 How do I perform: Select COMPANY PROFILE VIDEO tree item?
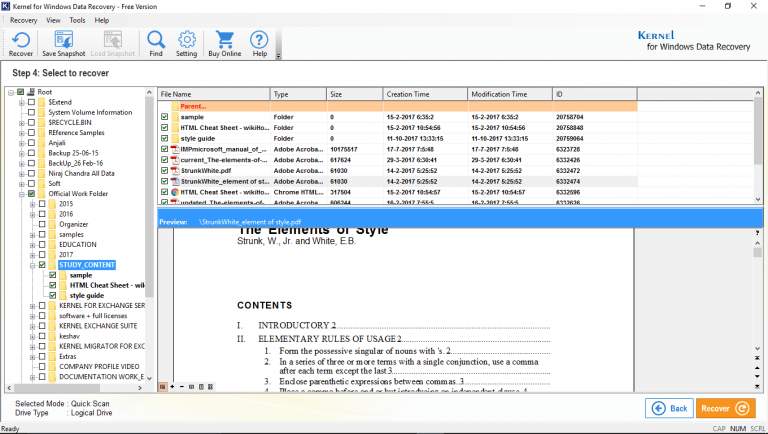coord(99,366)
